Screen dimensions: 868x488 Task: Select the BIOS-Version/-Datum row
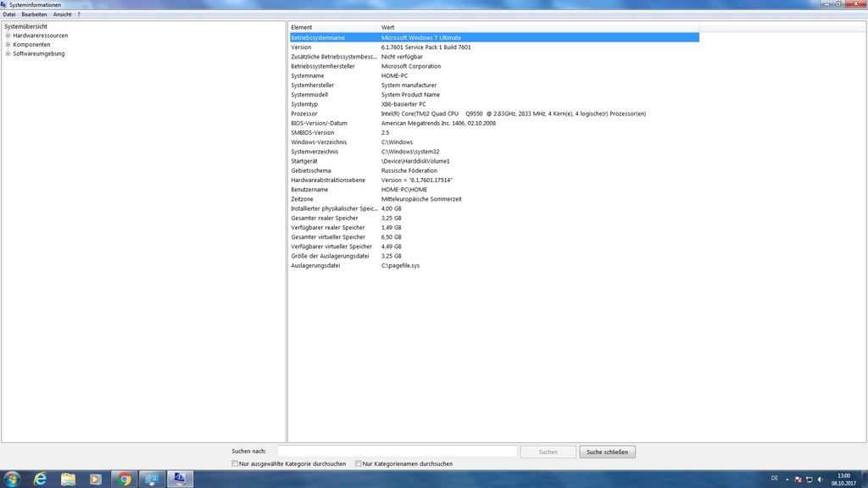click(x=494, y=123)
